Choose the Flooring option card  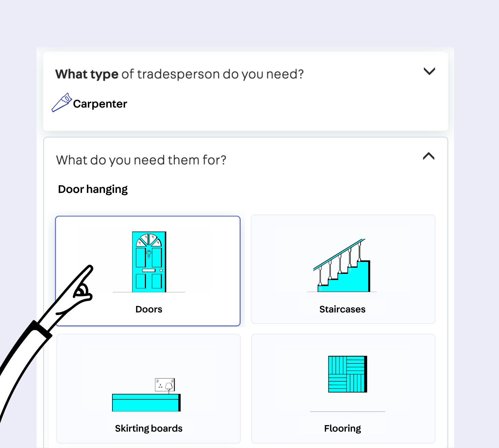tap(343, 388)
